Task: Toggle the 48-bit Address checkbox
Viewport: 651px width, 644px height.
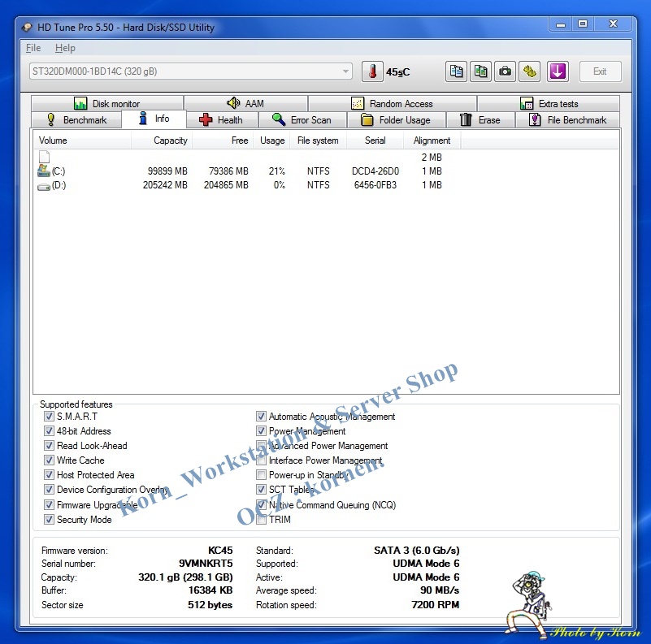Action: pyautogui.click(x=49, y=430)
